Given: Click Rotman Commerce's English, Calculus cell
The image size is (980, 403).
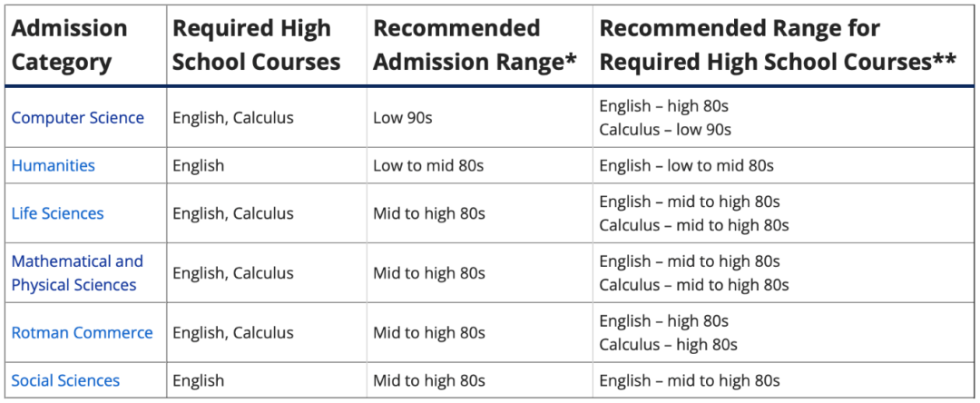Looking at the screenshot, I should pyautogui.click(x=233, y=332).
